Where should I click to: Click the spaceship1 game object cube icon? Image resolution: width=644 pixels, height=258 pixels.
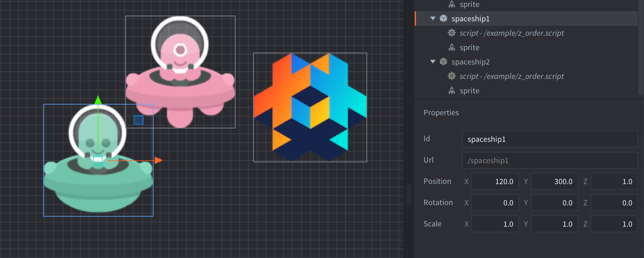coord(443,18)
